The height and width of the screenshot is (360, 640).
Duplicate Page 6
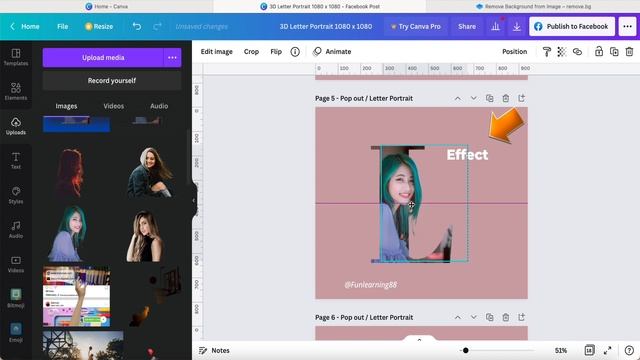click(x=489, y=317)
